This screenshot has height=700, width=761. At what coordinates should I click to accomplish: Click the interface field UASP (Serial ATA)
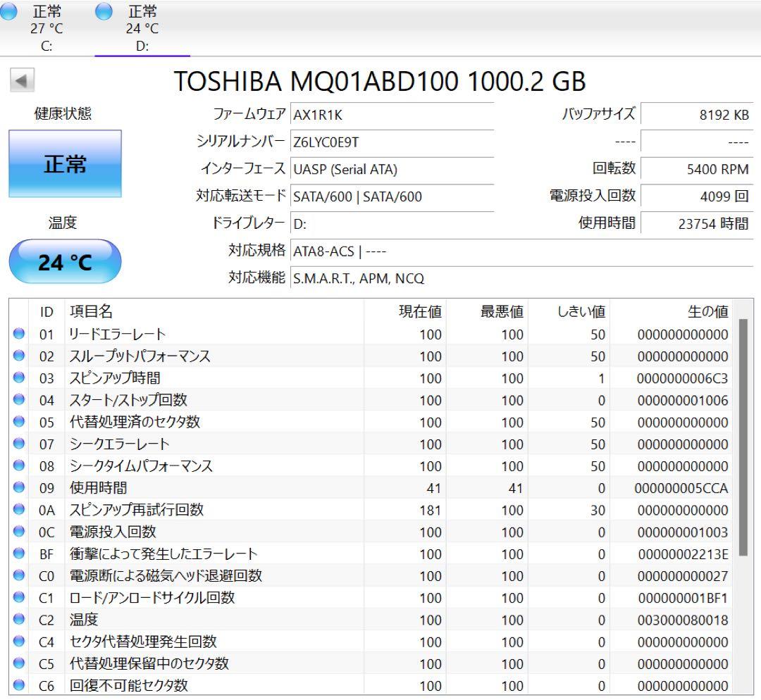[x=392, y=169]
